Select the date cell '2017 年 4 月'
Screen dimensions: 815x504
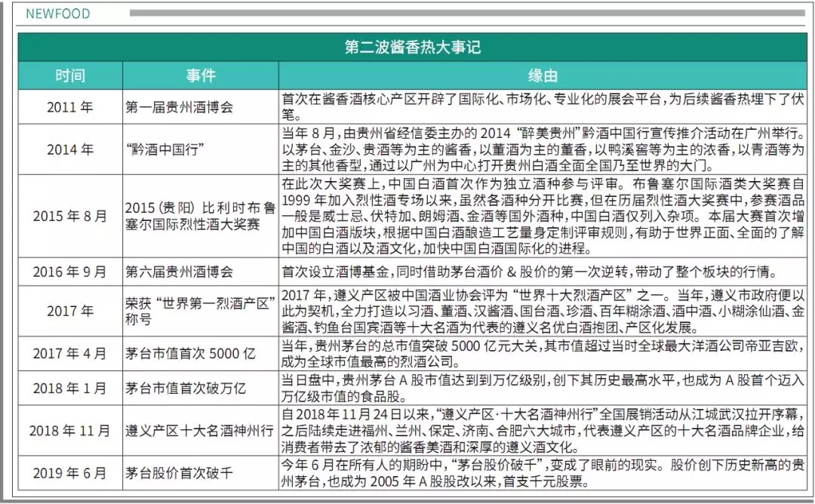tap(70, 353)
